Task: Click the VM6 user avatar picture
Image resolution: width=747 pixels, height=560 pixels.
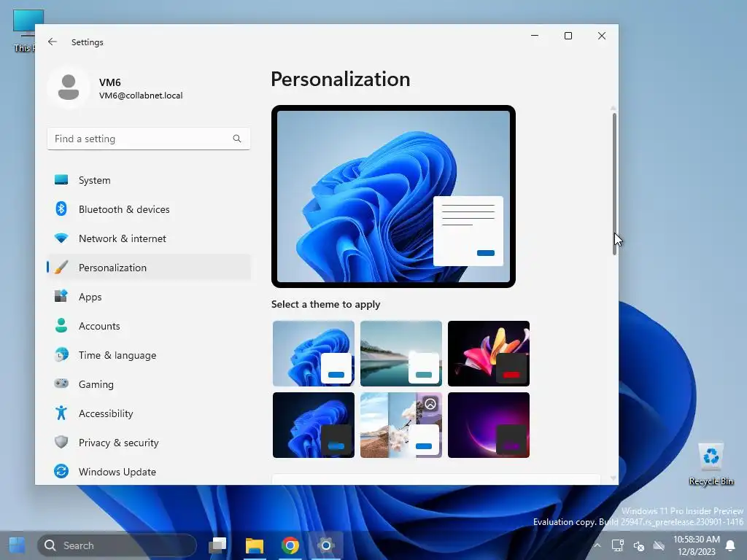Action: click(69, 87)
